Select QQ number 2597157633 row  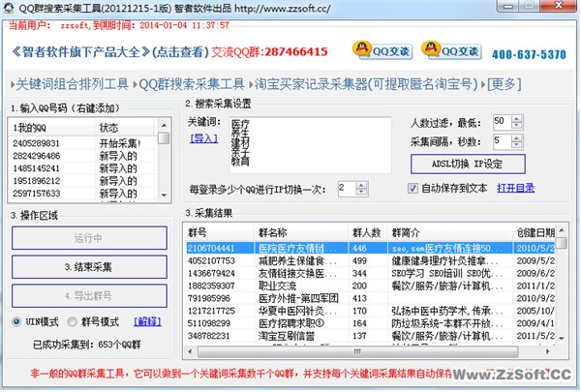point(83,194)
